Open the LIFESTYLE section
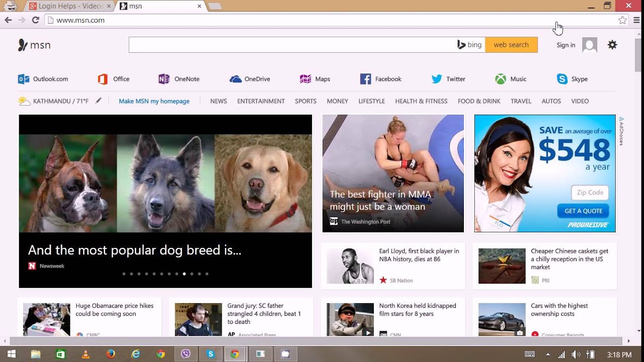This screenshot has width=644, height=362. (372, 101)
